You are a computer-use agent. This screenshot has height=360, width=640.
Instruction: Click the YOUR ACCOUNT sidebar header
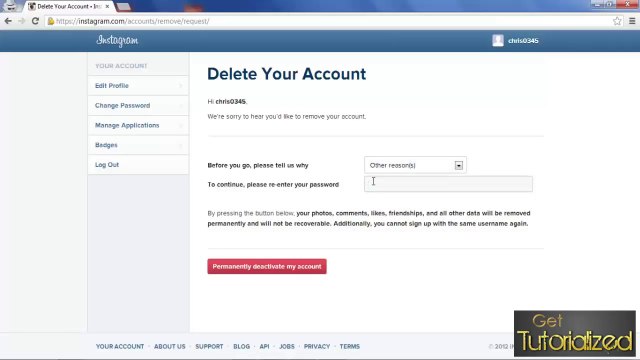(121, 66)
